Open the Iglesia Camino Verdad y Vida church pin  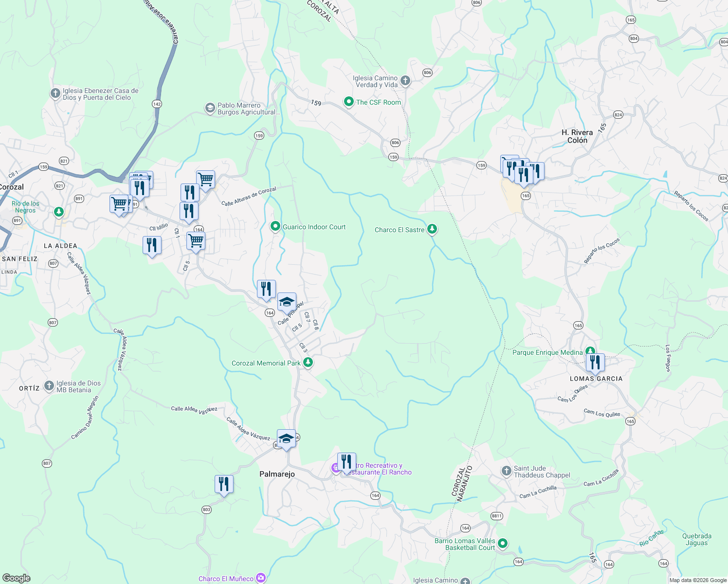405,81
